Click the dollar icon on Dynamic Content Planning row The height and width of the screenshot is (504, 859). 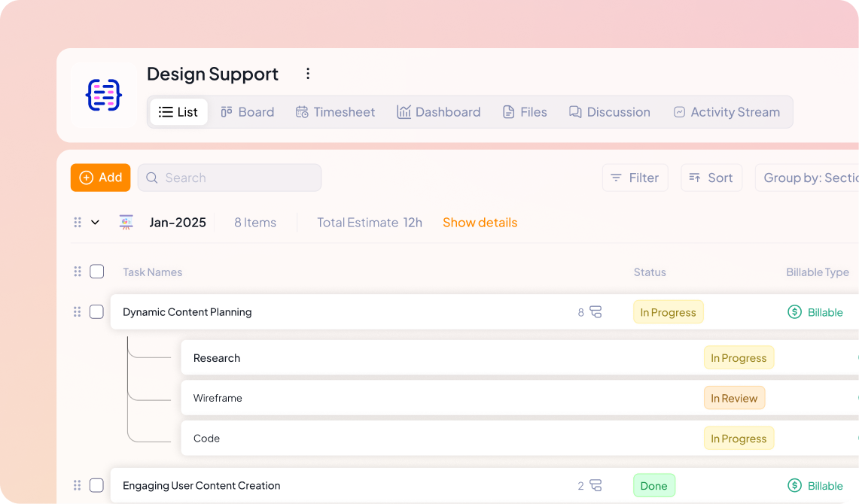click(794, 312)
